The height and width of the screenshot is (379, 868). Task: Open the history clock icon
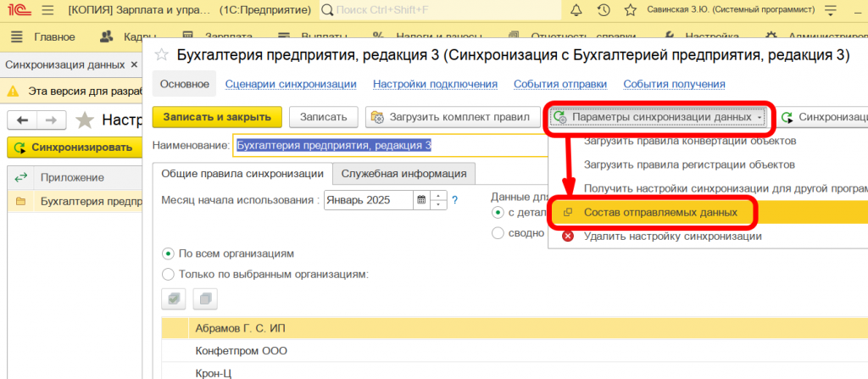(x=604, y=10)
